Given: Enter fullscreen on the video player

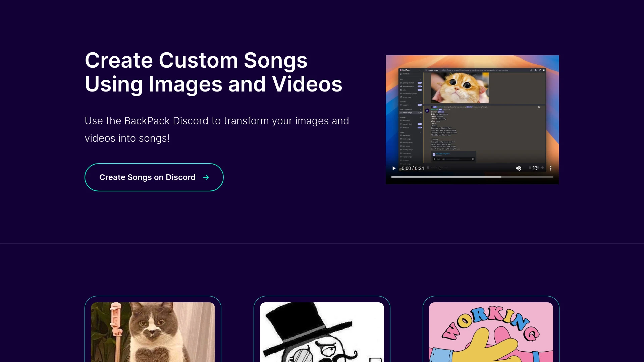Looking at the screenshot, I should [535, 168].
